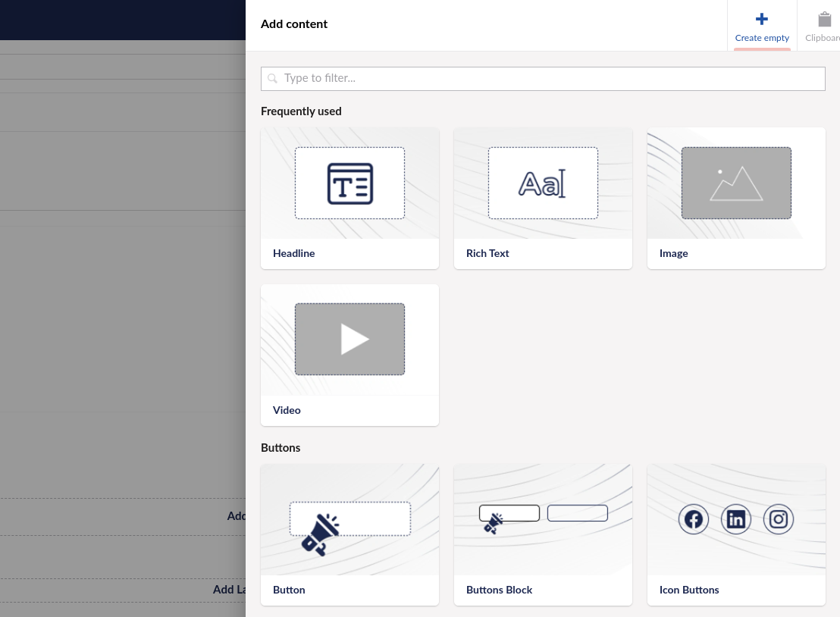Choose the Rich Text 'Aa' icon
The height and width of the screenshot is (617, 840).
coord(542,183)
